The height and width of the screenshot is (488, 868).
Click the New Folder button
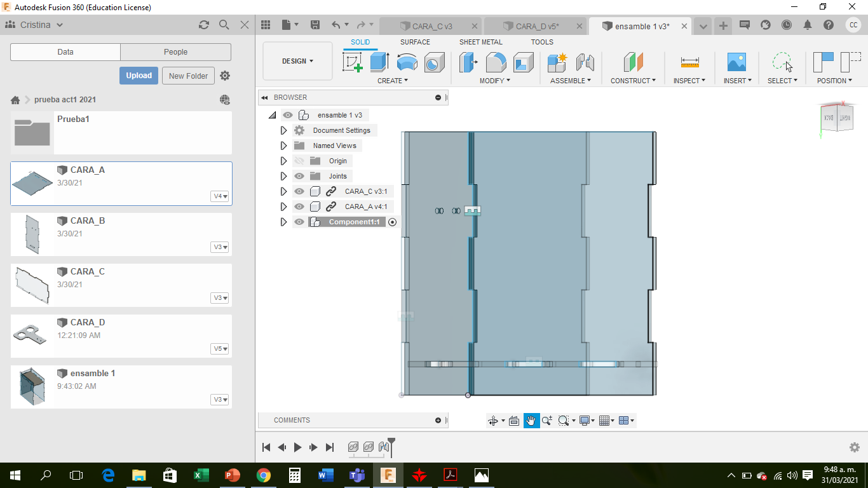point(189,76)
